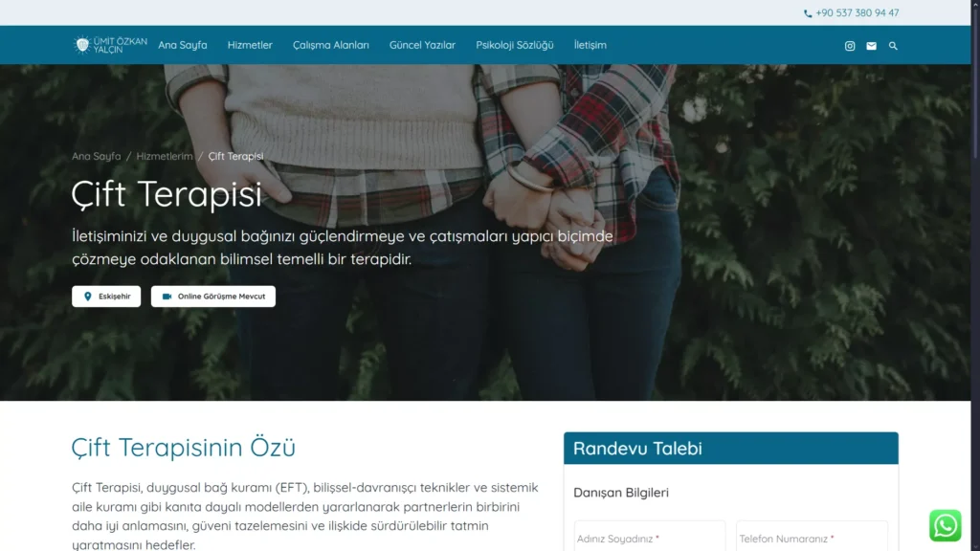Open the search magnifier icon

point(893,46)
